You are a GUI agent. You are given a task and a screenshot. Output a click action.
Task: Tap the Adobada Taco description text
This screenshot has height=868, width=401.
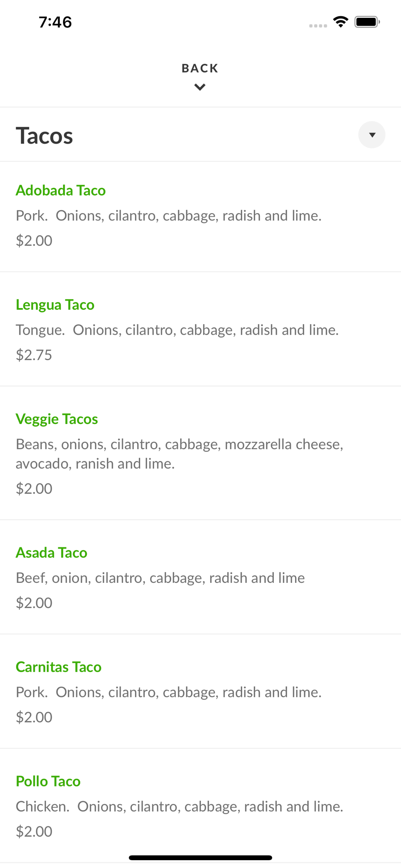tap(168, 216)
